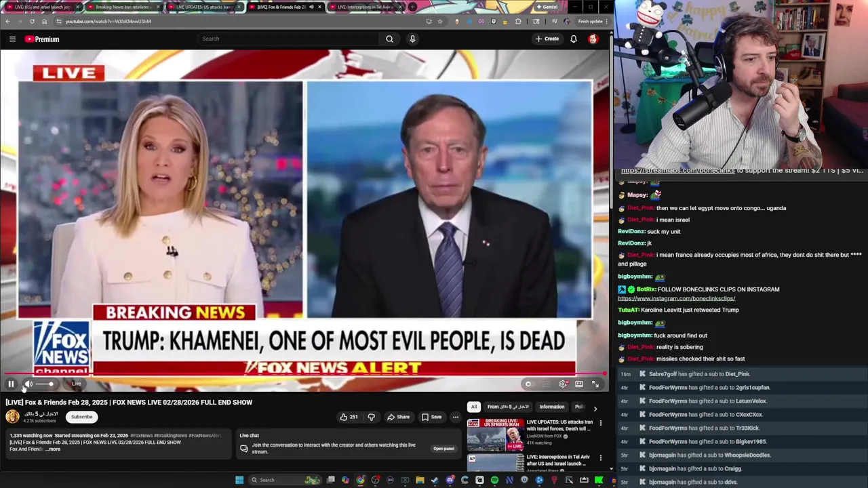
Task: Open the YouTube account avatar menu
Action: [x=593, y=39]
